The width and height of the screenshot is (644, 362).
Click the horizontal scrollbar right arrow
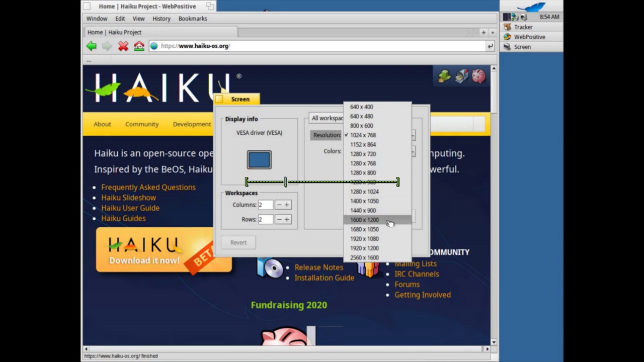pos(487,349)
